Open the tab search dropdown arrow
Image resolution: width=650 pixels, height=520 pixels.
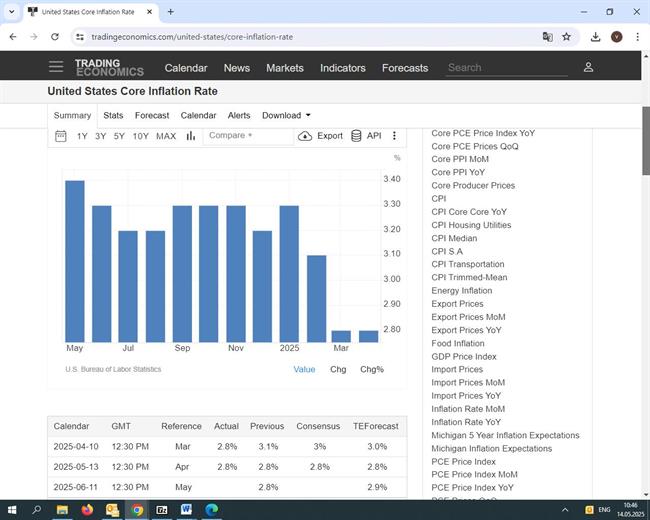(12, 12)
